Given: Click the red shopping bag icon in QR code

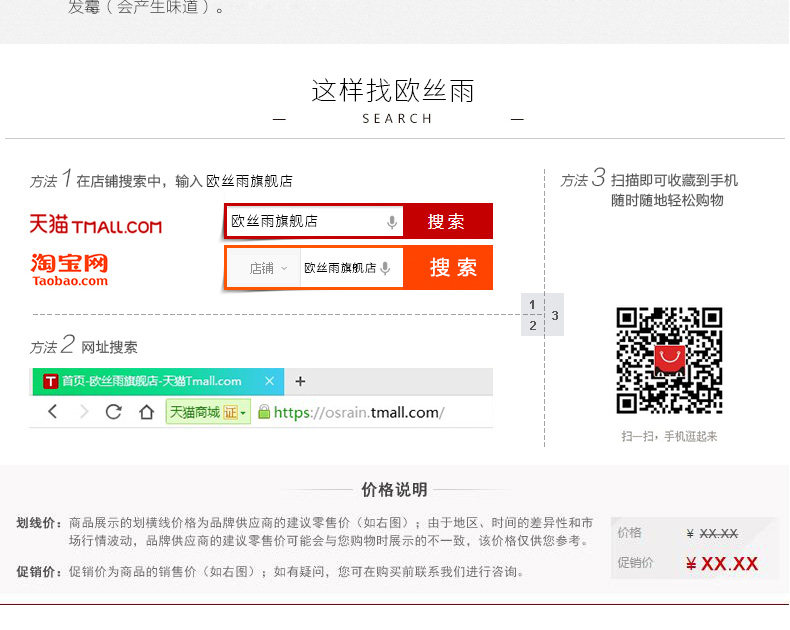Looking at the screenshot, I should click(x=670, y=358).
